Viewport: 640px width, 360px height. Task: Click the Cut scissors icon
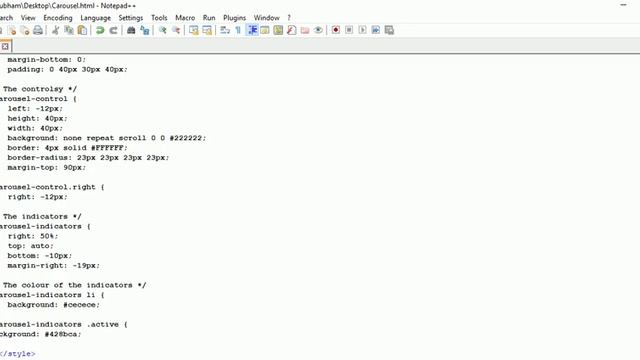56,30
